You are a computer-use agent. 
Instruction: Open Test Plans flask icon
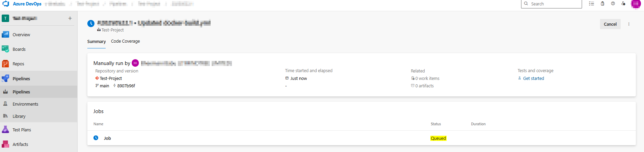click(x=5, y=130)
